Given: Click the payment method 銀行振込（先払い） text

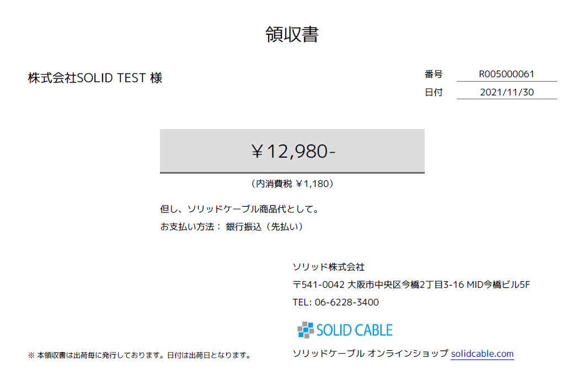Looking at the screenshot, I should pos(265,227).
